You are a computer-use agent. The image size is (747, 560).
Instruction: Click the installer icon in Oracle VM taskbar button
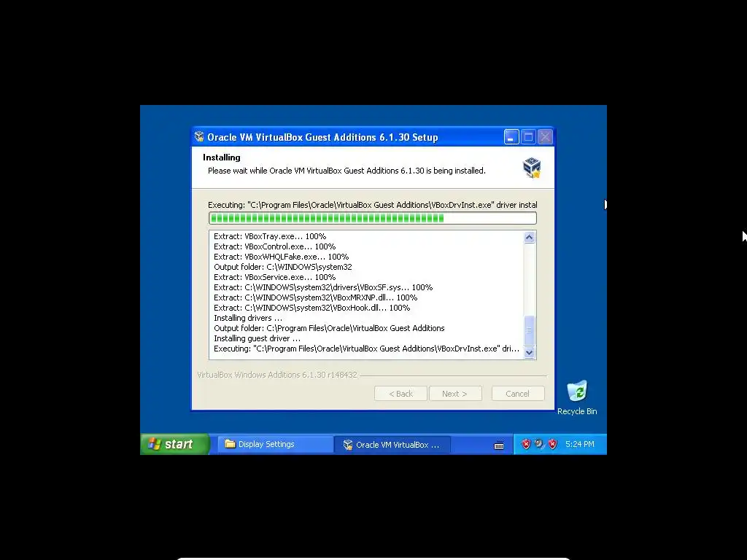348,445
